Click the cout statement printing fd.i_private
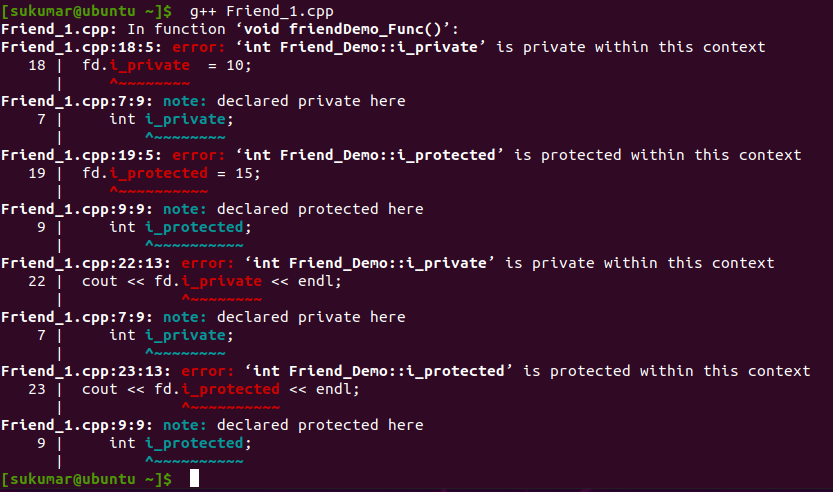 [x=211, y=281]
